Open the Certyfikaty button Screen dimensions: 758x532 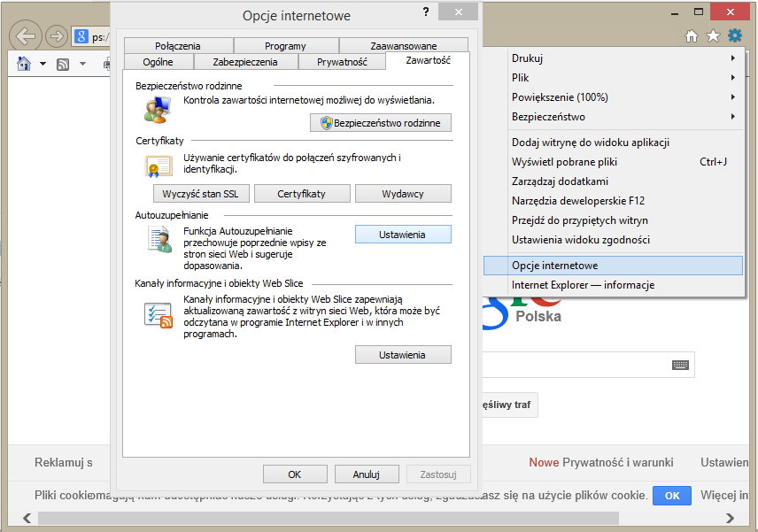tap(302, 194)
